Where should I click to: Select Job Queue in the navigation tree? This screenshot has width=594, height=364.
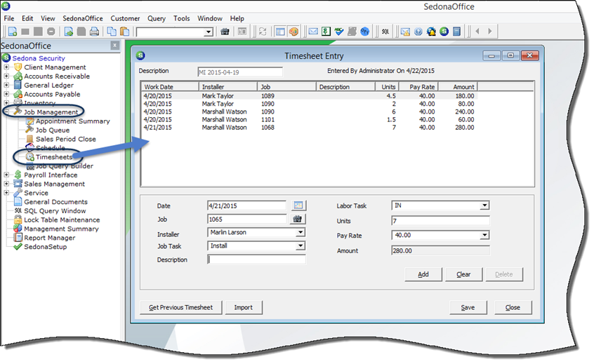pyautogui.click(x=53, y=130)
